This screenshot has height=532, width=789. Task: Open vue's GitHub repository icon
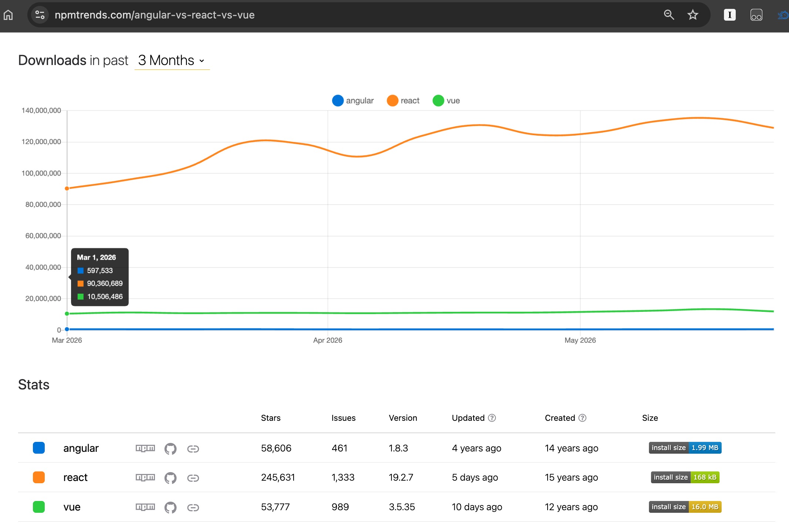pos(170,507)
